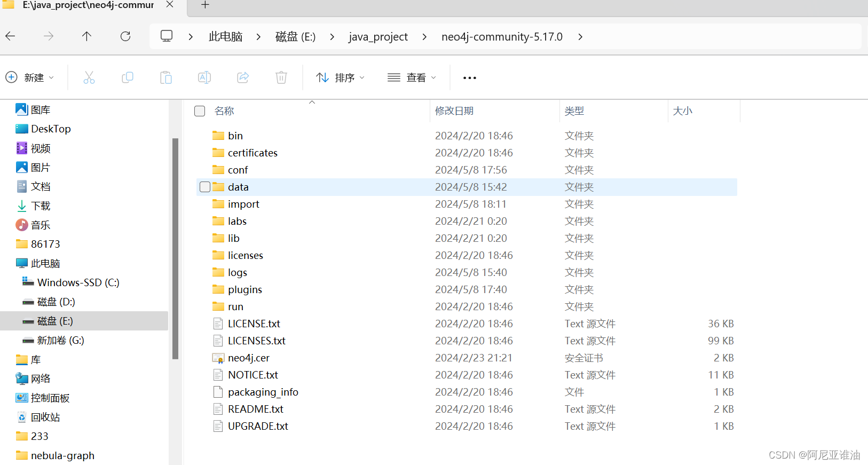Expand chevron after java_project in address bar
868x465 pixels.
424,37
